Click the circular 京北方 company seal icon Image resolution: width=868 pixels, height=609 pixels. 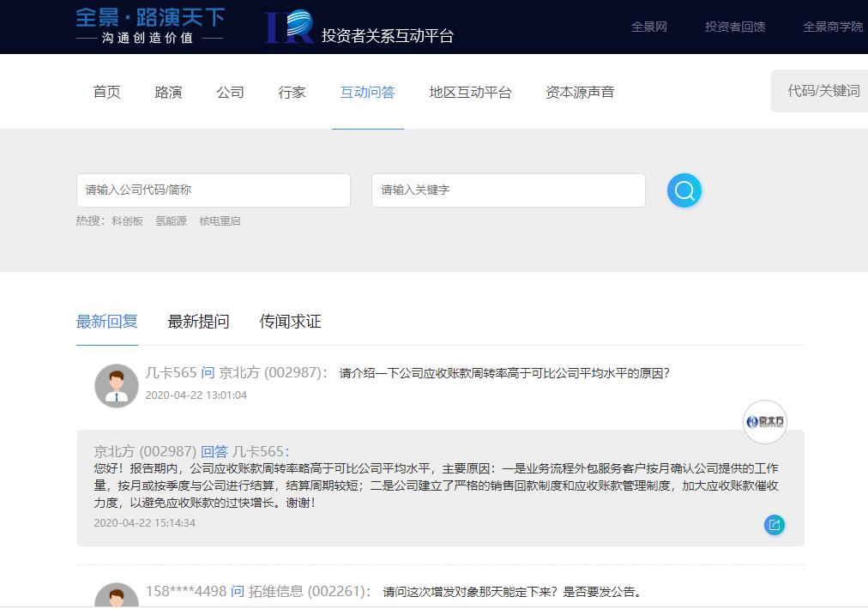coord(764,421)
